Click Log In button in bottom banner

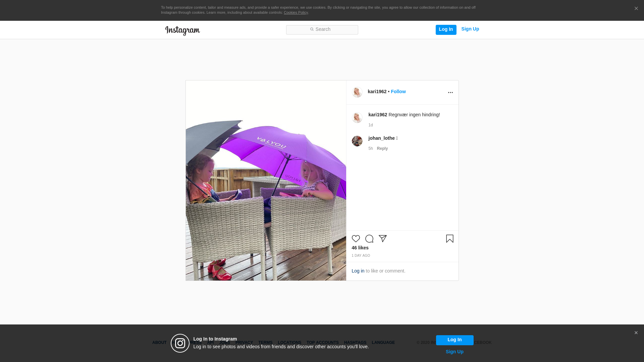(454, 340)
